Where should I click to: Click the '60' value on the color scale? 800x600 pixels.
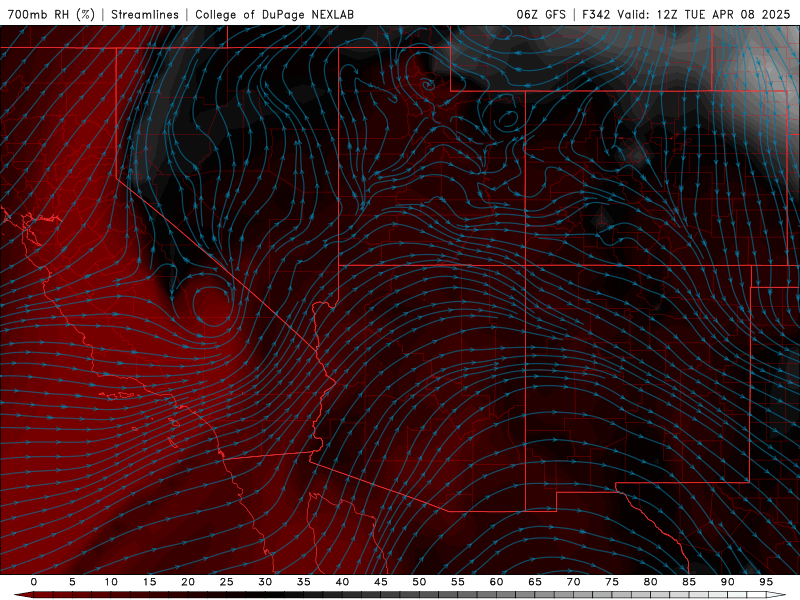pyautogui.click(x=496, y=582)
